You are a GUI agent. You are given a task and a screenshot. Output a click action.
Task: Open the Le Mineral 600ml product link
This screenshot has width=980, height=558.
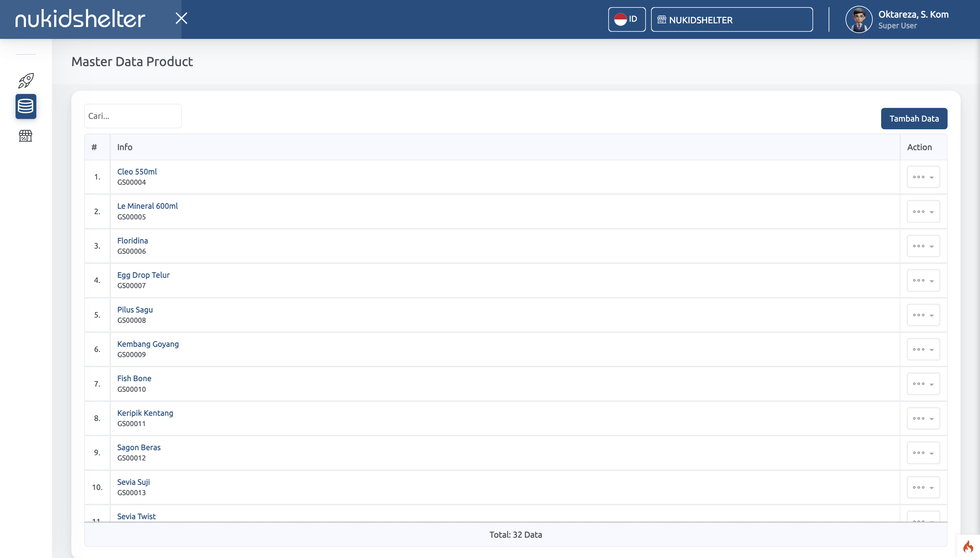point(147,206)
